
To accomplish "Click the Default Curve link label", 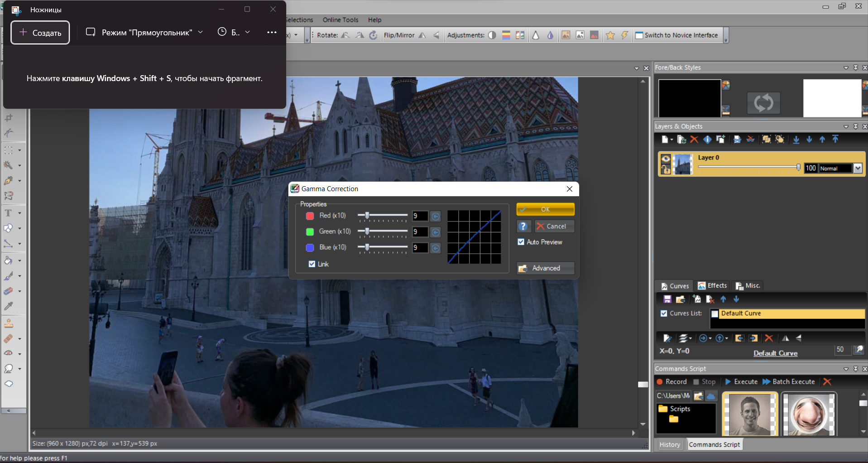I will pos(775,353).
